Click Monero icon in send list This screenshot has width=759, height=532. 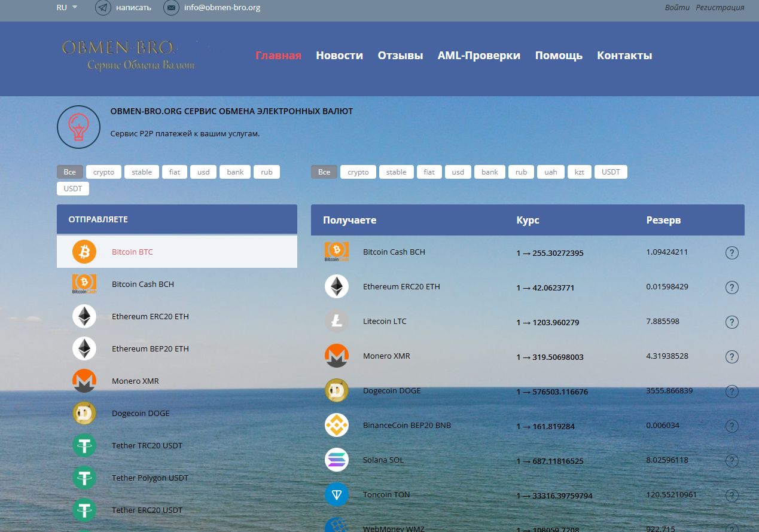pyautogui.click(x=84, y=381)
